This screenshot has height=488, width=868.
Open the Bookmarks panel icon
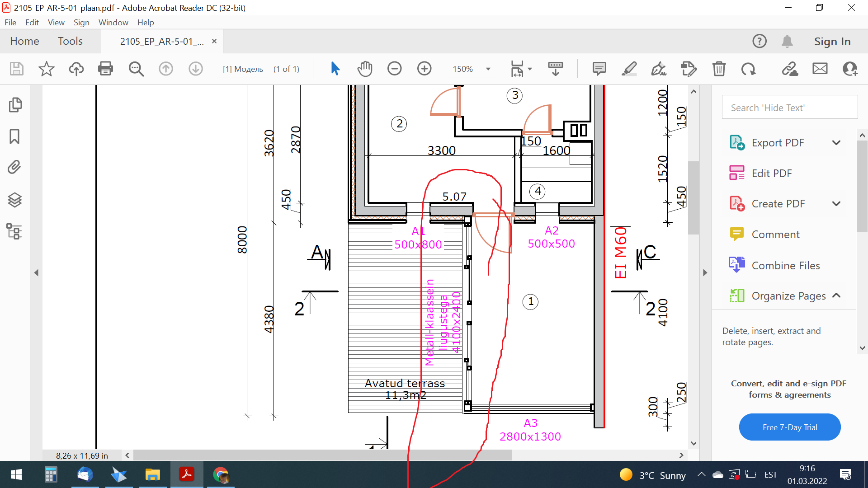pyautogui.click(x=14, y=136)
